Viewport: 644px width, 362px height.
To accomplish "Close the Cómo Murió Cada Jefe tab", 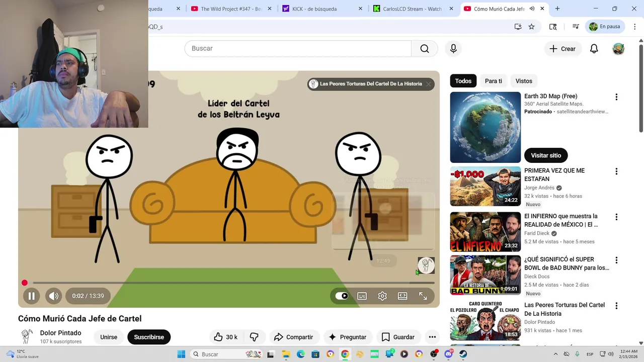I will point(542,9).
